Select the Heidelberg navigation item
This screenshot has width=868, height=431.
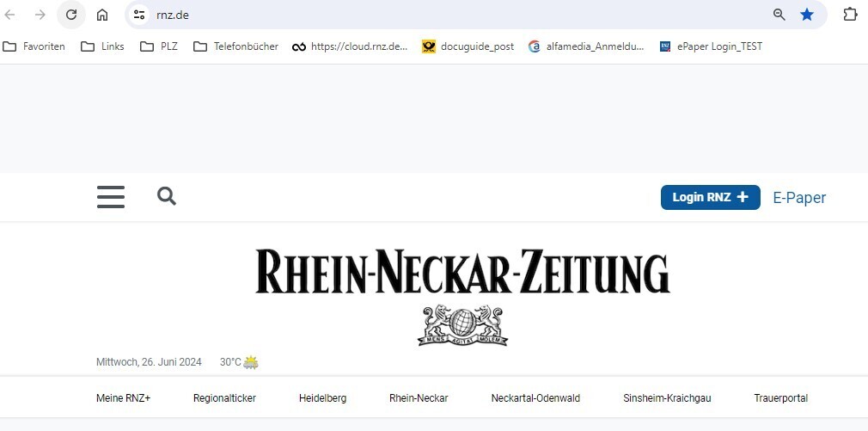point(323,397)
